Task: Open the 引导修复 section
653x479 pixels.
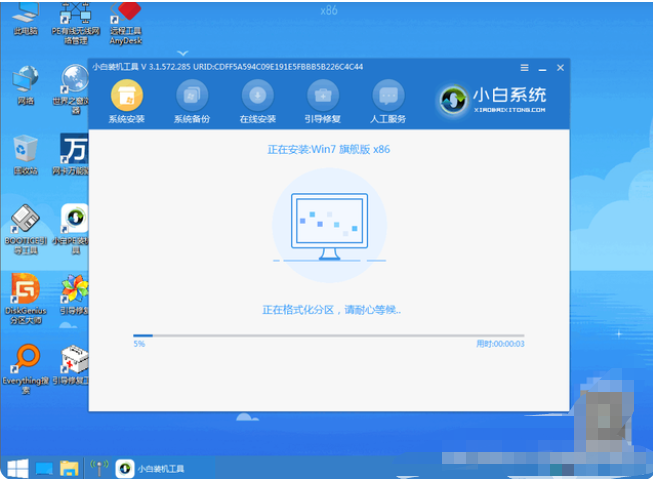Action: pos(323,97)
